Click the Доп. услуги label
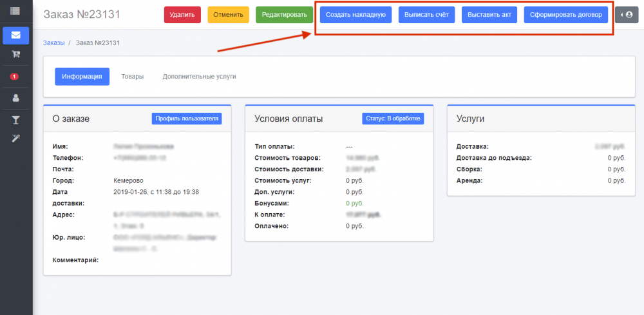Image resolution: width=644 pixels, height=315 pixels. 274,192
